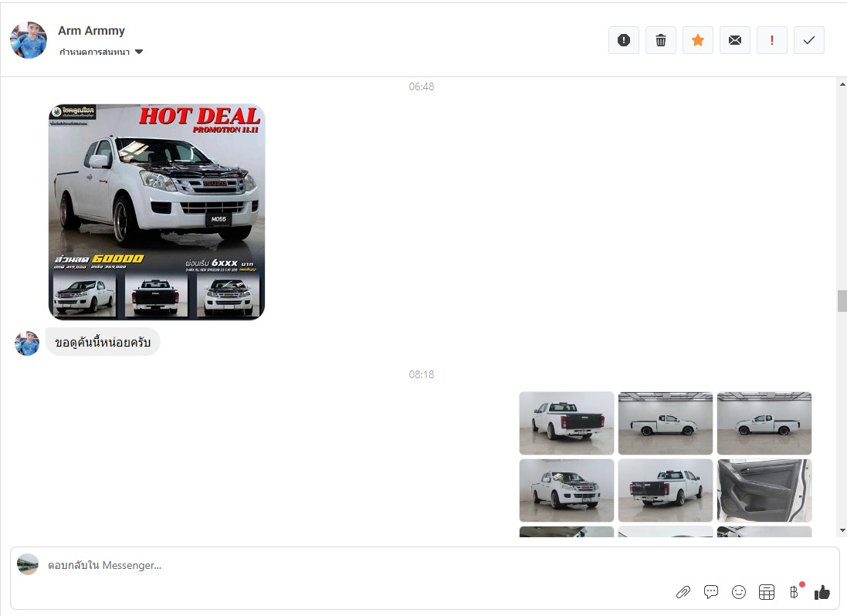Open the table/grid icon in reply bar

pyautogui.click(x=767, y=592)
